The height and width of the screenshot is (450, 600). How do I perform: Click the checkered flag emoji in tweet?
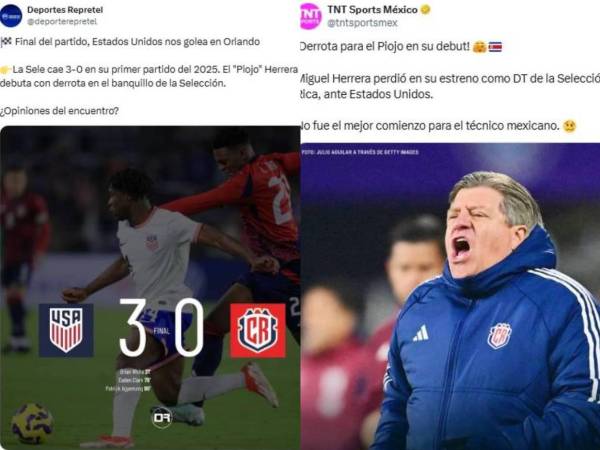(6, 42)
